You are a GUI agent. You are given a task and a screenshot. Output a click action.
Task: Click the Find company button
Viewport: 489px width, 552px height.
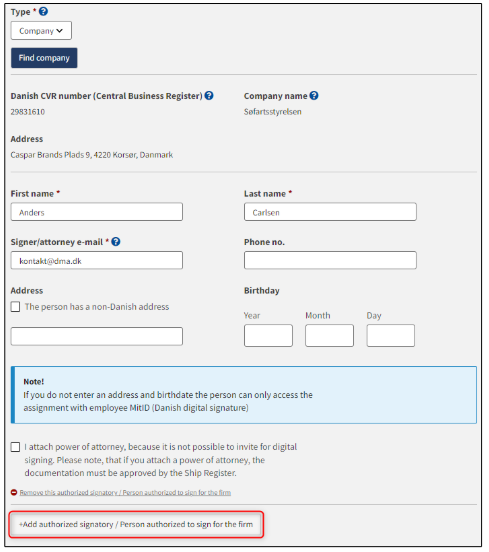tap(44, 58)
